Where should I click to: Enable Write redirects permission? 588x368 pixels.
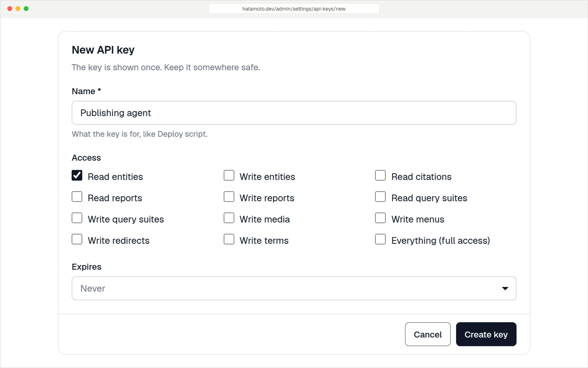[x=77, y=239]
